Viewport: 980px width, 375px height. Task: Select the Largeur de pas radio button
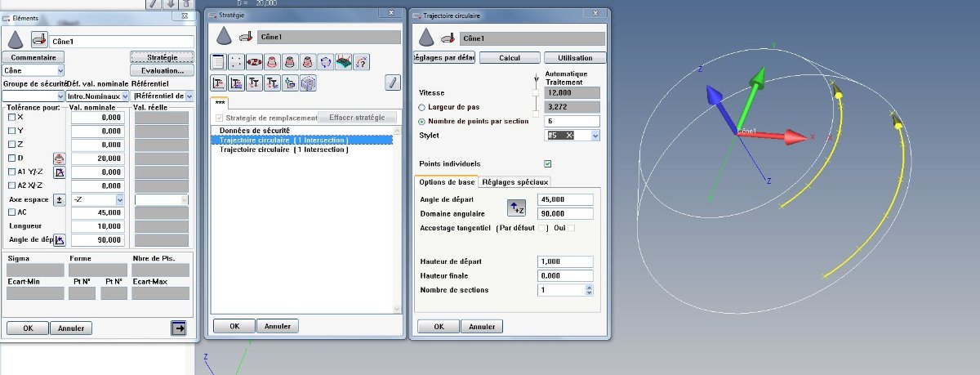[421, 107]
